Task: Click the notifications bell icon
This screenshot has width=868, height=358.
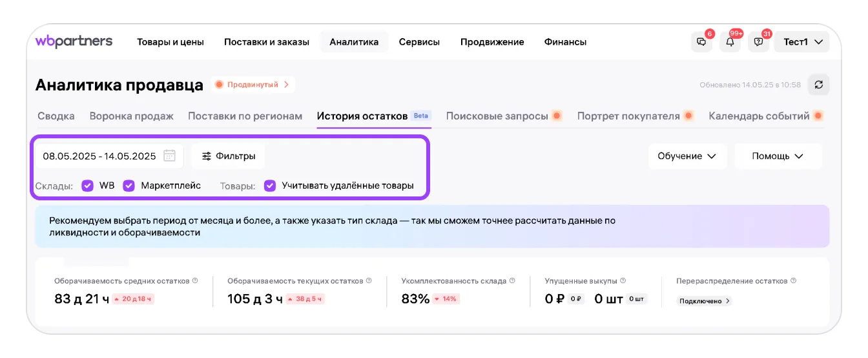Action: (730, 42)
